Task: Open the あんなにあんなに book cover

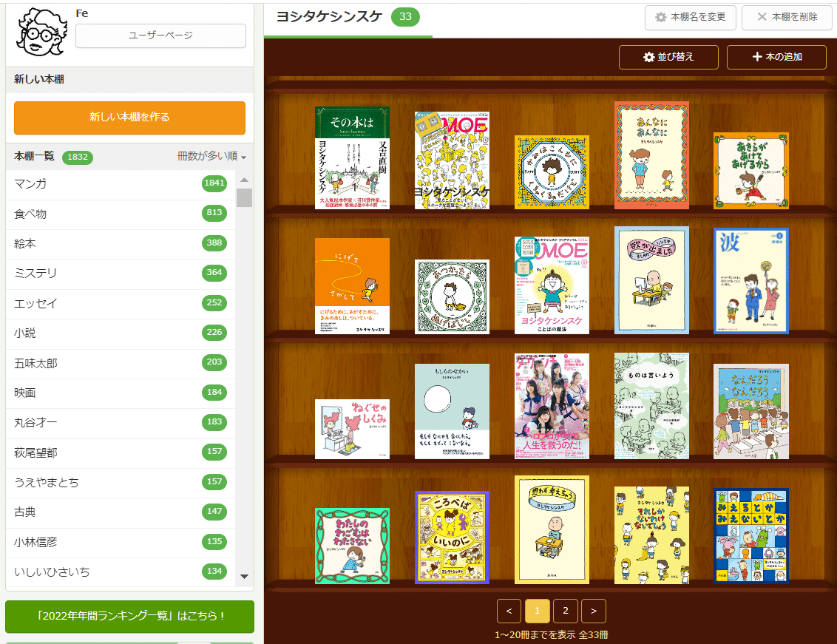Action: (x=651, y=155)
